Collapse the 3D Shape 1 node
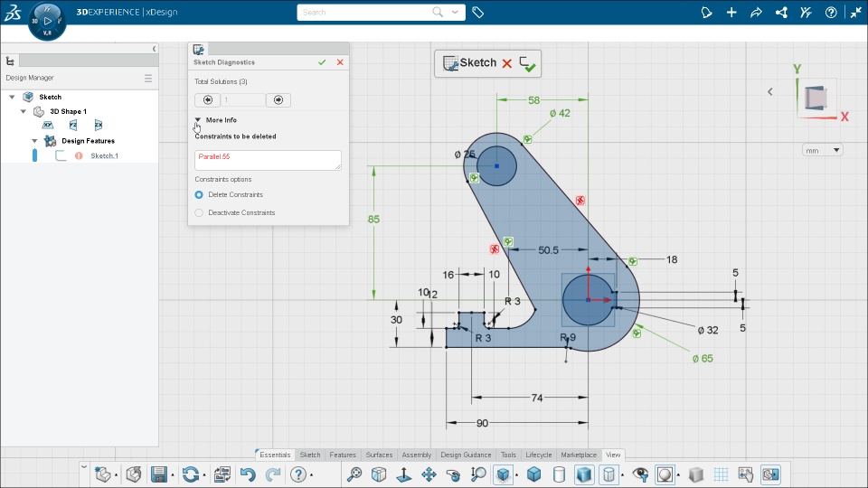This screenshot has height=488, width=868. tap(24, 111)
